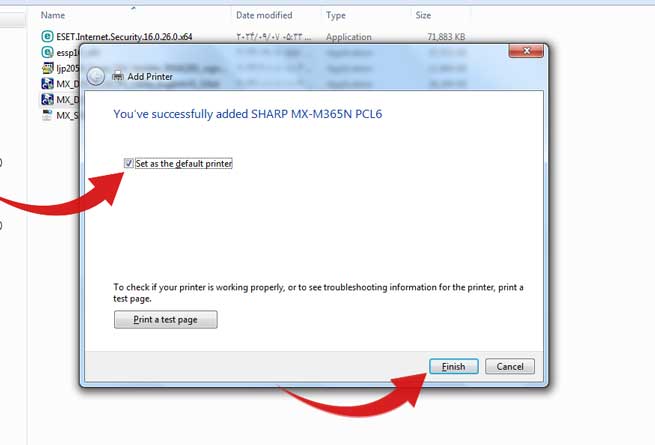Click the Add Printer title text

150,76
